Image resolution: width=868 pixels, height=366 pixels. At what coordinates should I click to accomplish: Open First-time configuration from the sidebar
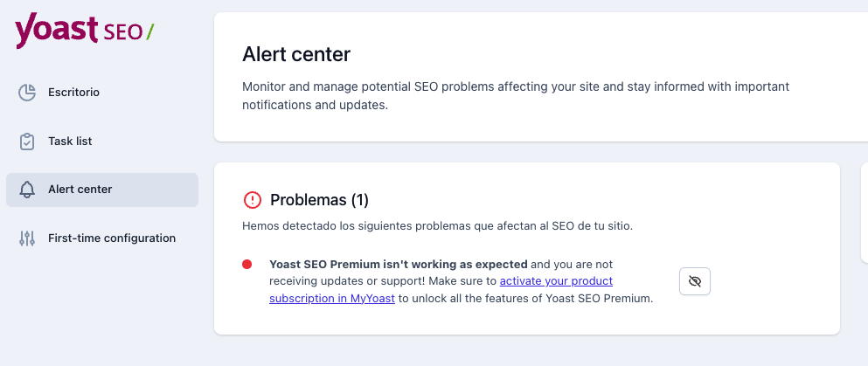pyautogui.click(x=112, y=238)
